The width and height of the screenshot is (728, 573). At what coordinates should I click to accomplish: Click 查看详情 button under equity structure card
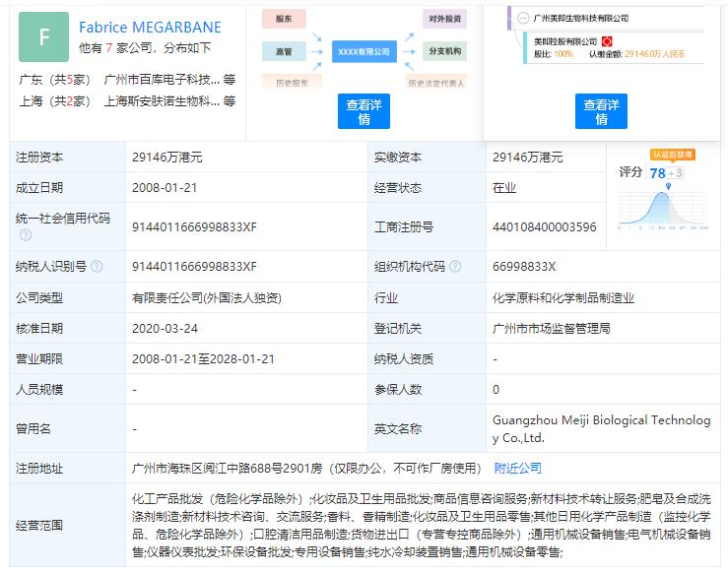[601, 111]
